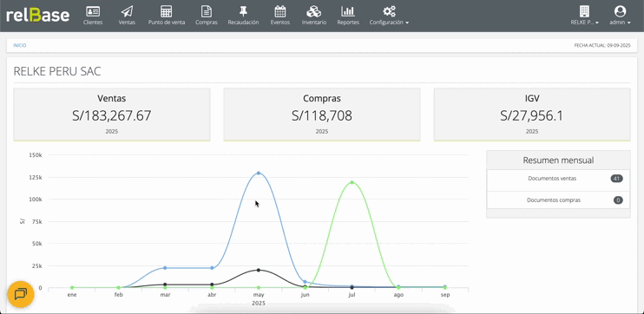644x314 pixels.
Task: Open the Eventos calendar icon
Action: click(280, 11)
